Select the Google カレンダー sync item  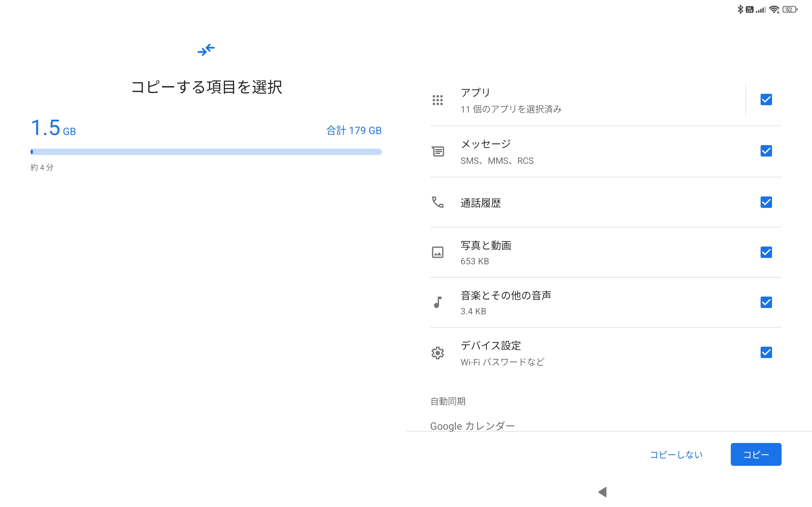[472, 426]
